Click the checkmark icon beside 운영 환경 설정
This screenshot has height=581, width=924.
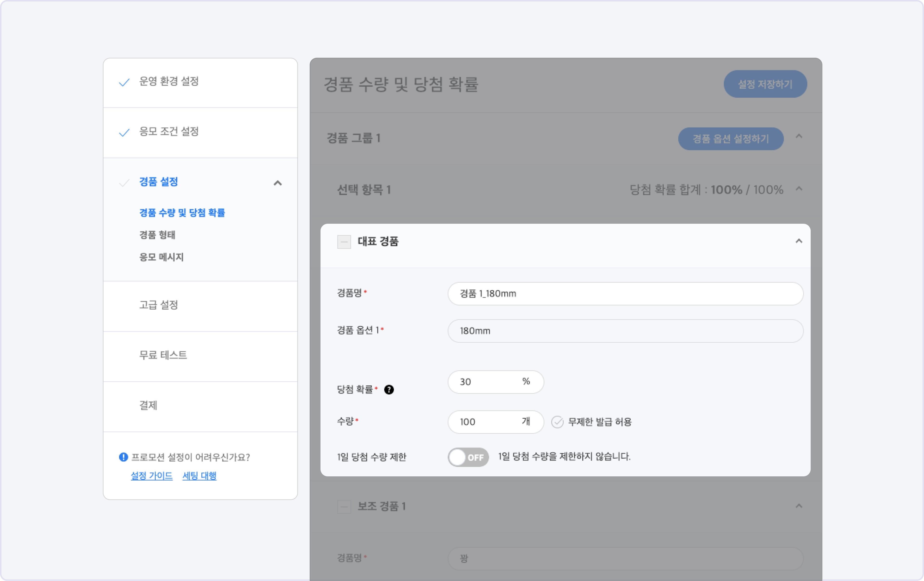pyautogui.click(x=124, y=82)
